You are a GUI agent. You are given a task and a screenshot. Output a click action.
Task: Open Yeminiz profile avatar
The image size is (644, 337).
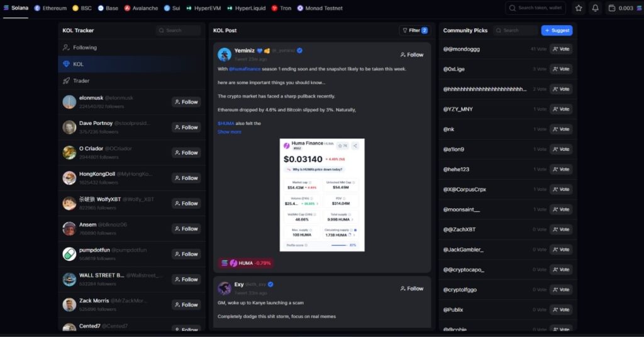tap(225, 54)
